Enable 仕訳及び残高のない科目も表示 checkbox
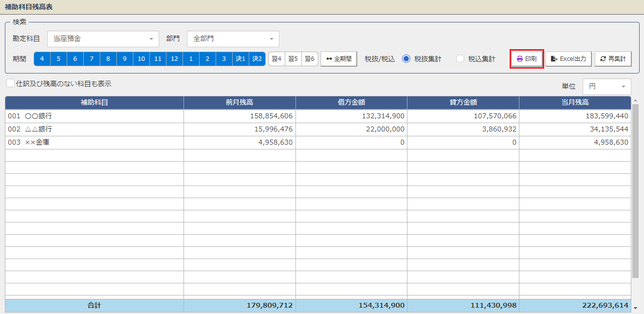Image resolution: width=644 pixels, height=314 pixels. point(11,83)
